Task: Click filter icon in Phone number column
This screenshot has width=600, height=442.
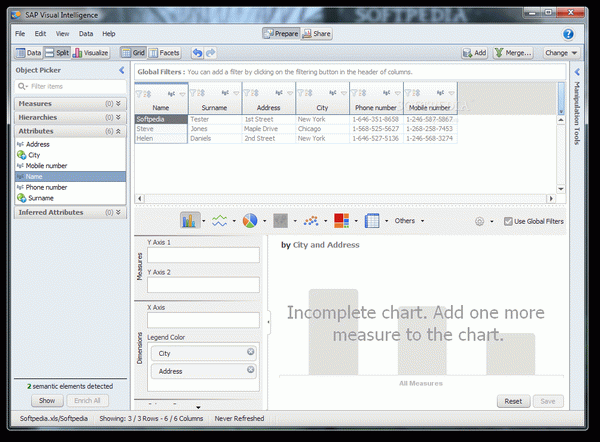Action: tap(354, 93)
